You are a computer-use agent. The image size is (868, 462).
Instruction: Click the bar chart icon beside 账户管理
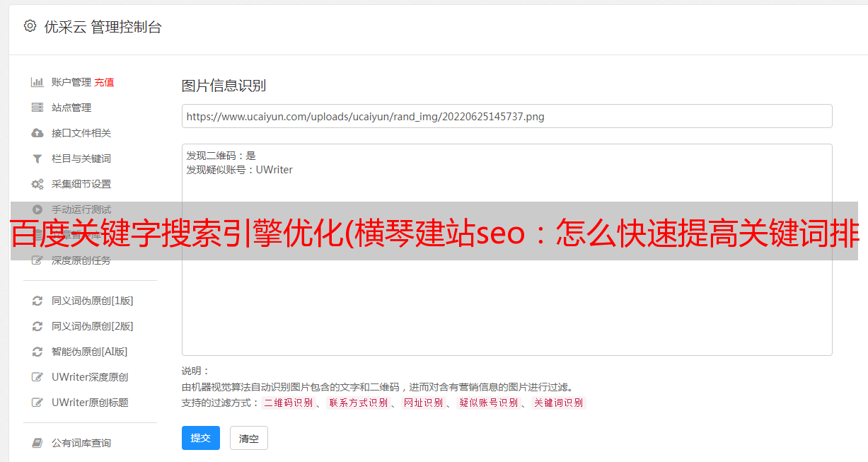click(37, 82)
